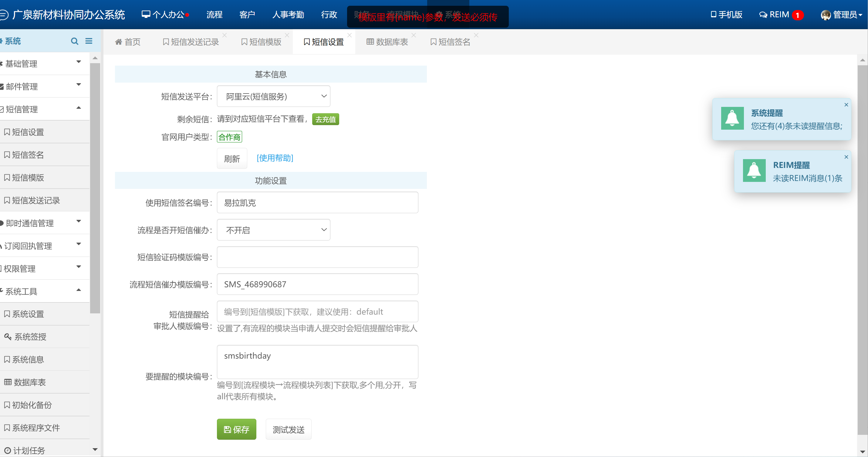Click the circular menu icon beside system title

pyautogui.click(x=4, y=15)
